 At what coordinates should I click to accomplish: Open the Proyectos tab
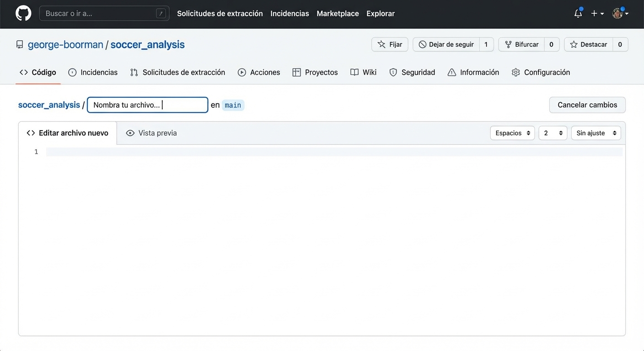315,72
